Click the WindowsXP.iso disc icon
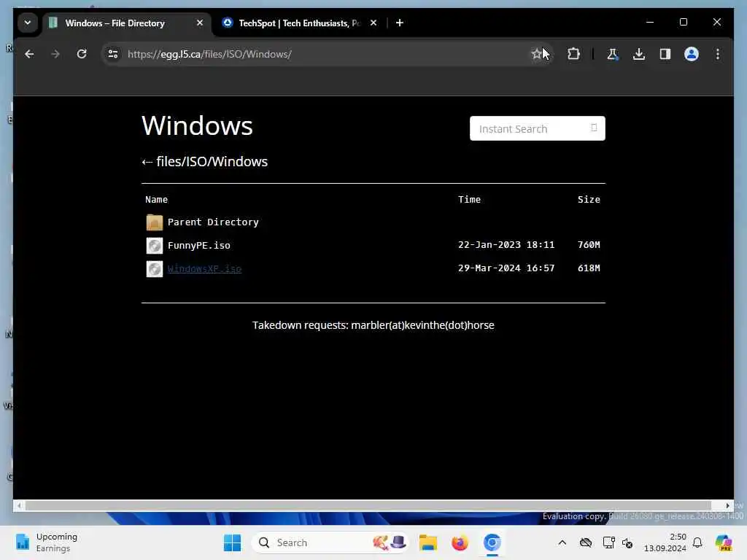 [x=155, y=269]
